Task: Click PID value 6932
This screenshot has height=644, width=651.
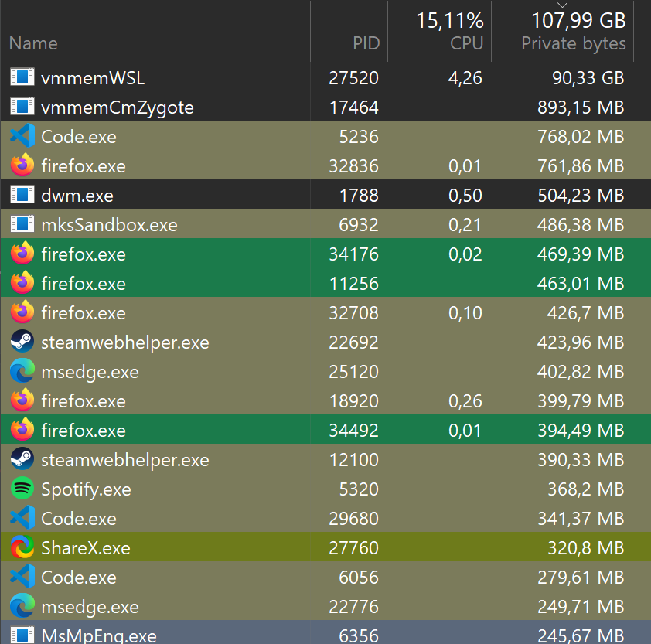Action: [359, 225]
